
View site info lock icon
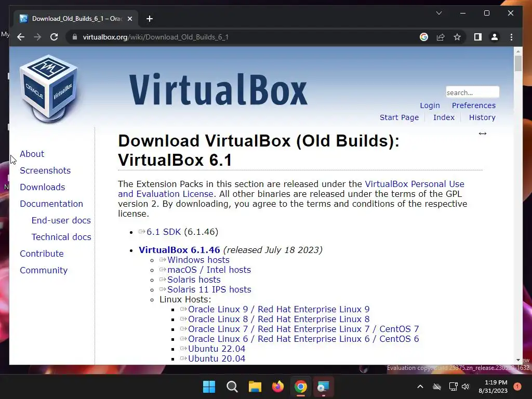point(75,37)
